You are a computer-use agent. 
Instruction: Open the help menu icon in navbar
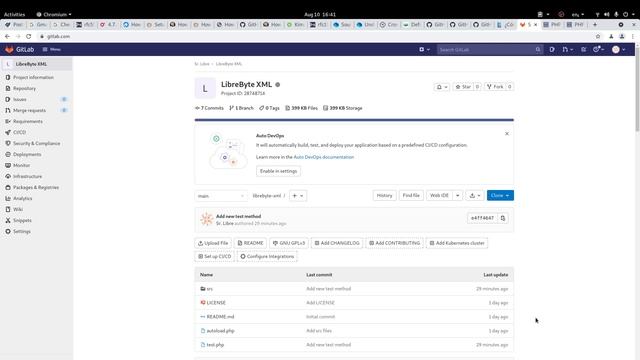click(x=598, y=49)
